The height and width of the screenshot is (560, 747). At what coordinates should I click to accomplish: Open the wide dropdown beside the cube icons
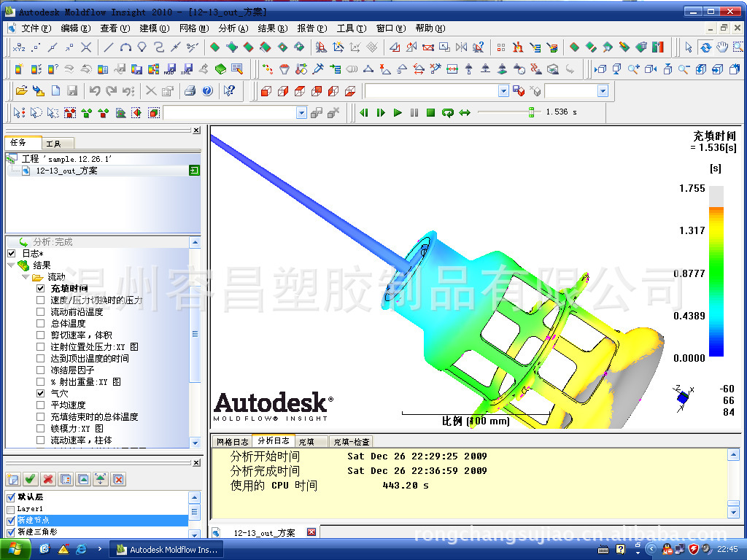[503, 90]
